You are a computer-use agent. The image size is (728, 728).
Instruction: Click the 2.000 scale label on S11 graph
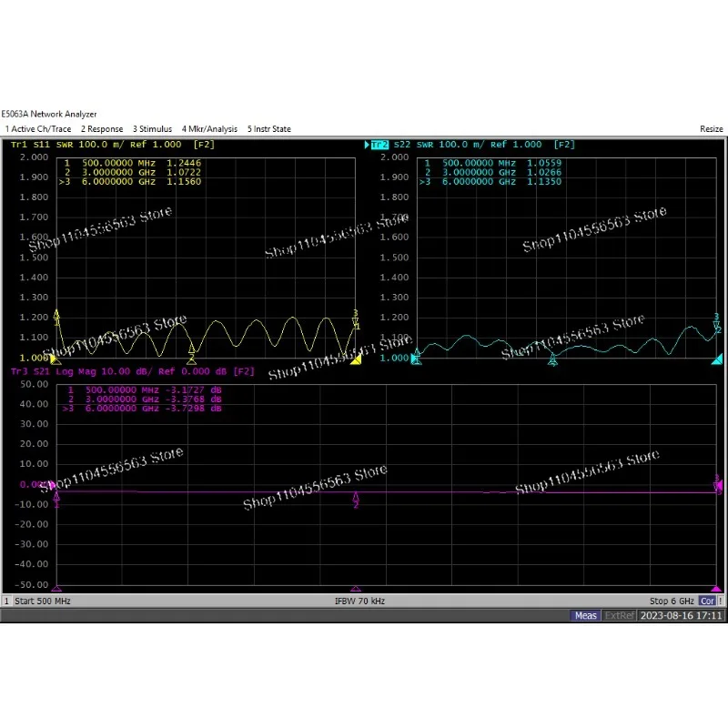pos(34,157)
